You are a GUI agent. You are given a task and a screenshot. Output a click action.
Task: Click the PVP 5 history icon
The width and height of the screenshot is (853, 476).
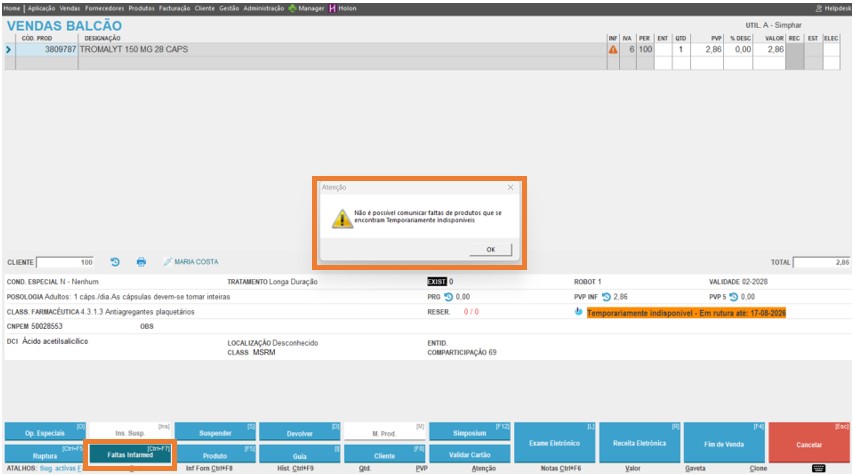click(x=733, y=297)
